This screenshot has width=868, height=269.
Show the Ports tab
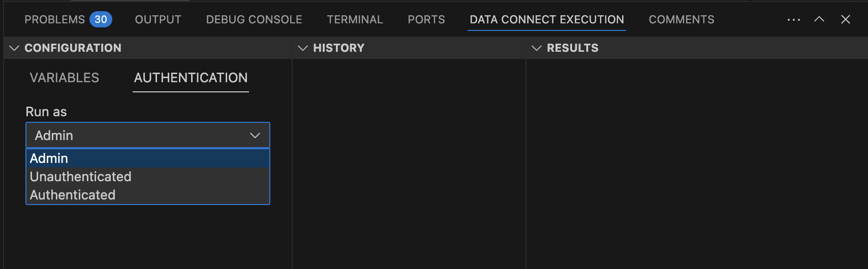coord(426,19)
